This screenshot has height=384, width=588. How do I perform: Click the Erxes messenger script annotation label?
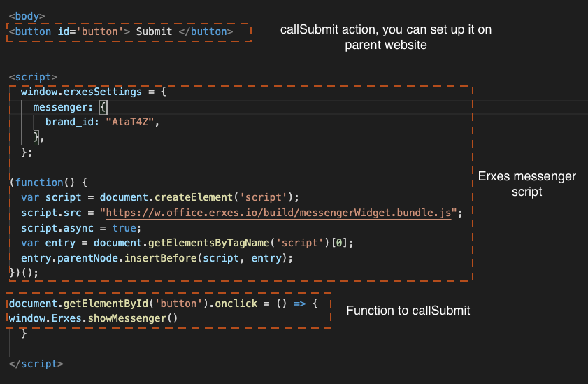pos(526,183)
